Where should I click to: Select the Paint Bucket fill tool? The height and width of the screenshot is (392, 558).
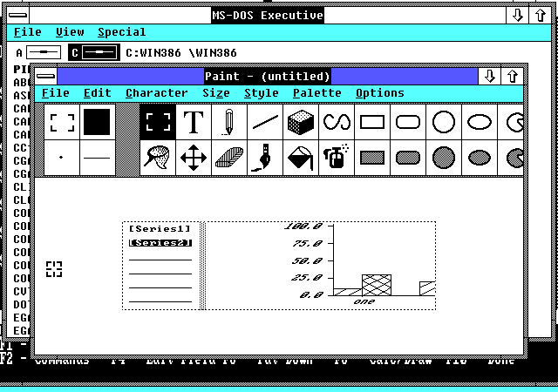(x=301, y=158)
